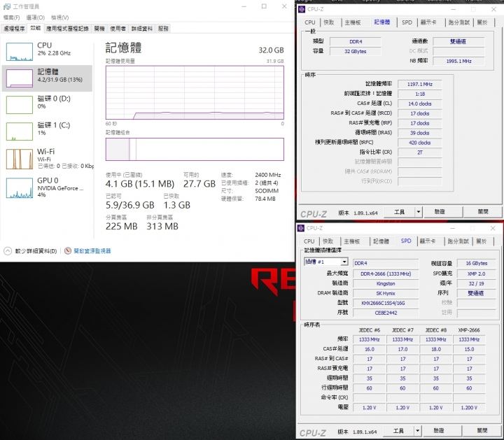Select the CPU performance graph in Task Manager
The image size is (504, 440).
click(x=20, y=52)
